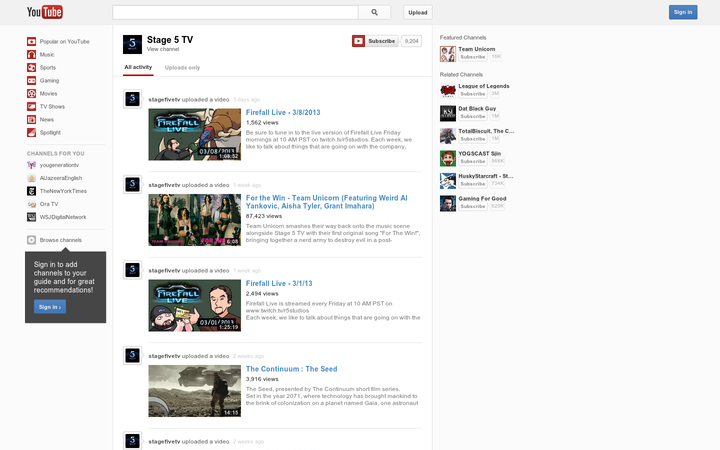The height and width of the screenshot is (450, 720).
Task: Play The Continuum The Seed thumbnail
Action: (194, 391)
